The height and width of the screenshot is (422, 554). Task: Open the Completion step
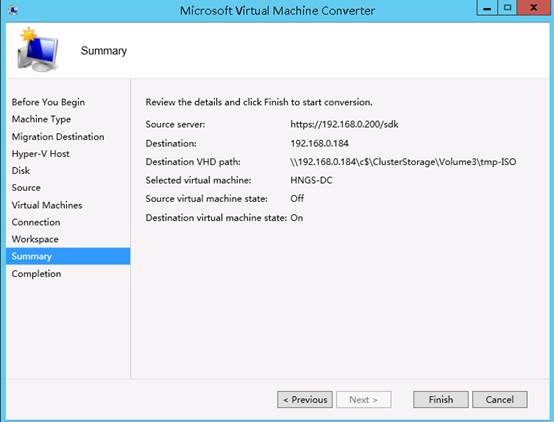tap(36, 274)
